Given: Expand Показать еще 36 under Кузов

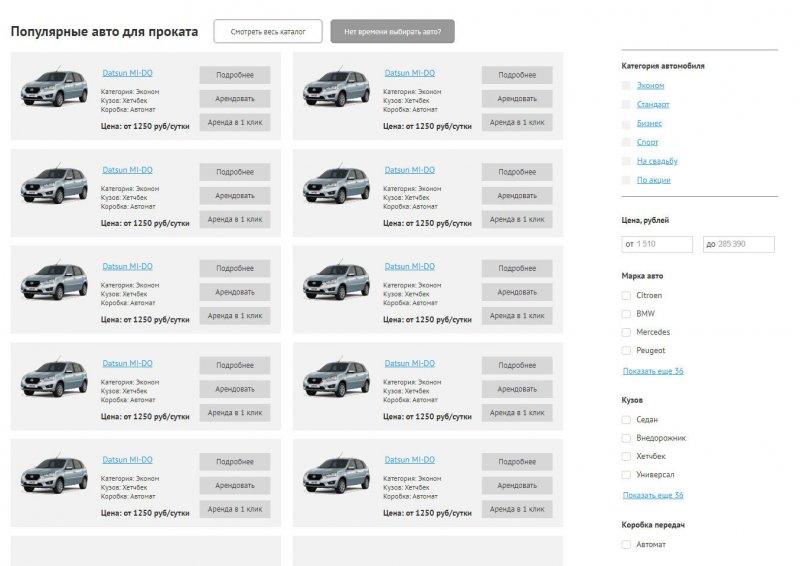Looking at the screenshot, I should [653, 495].
